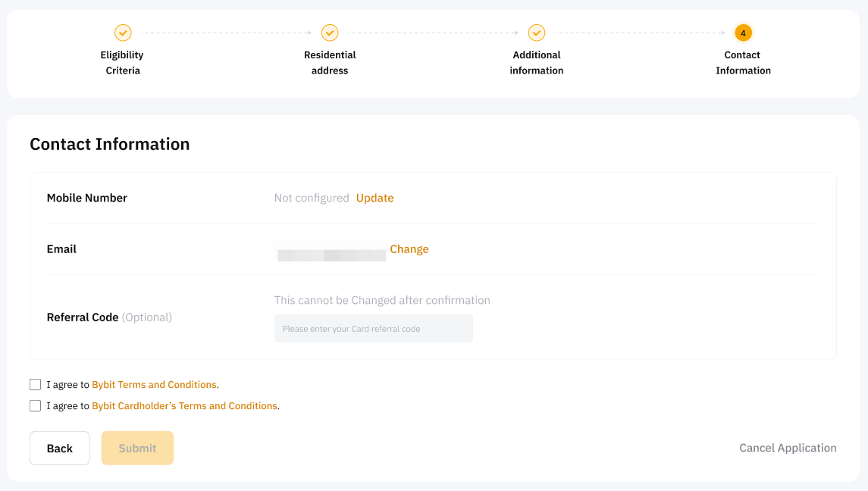Update the mobile number
Screen dimensions: 868x491
374,198
